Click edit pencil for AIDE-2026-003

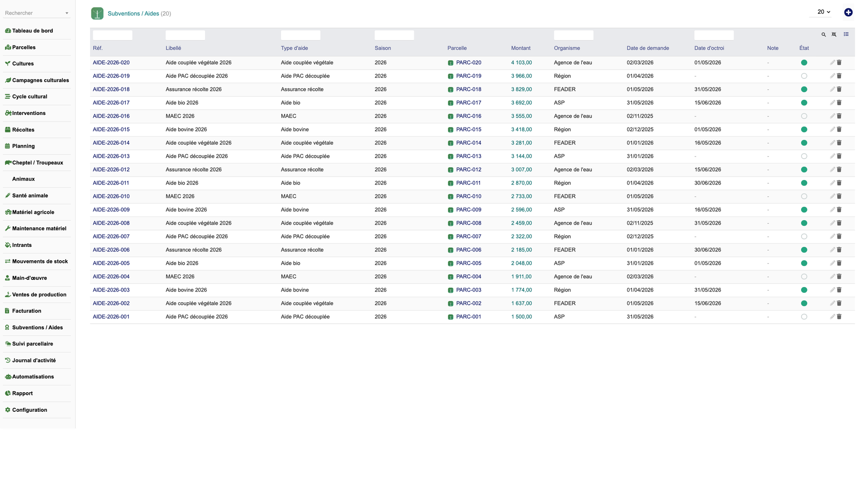pos(832,290)
